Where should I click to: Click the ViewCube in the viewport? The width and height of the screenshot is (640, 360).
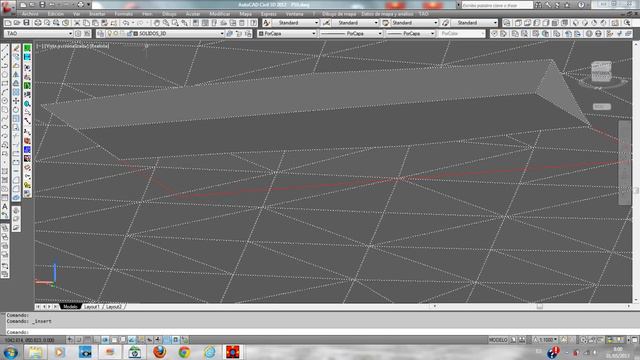(602, 71)
